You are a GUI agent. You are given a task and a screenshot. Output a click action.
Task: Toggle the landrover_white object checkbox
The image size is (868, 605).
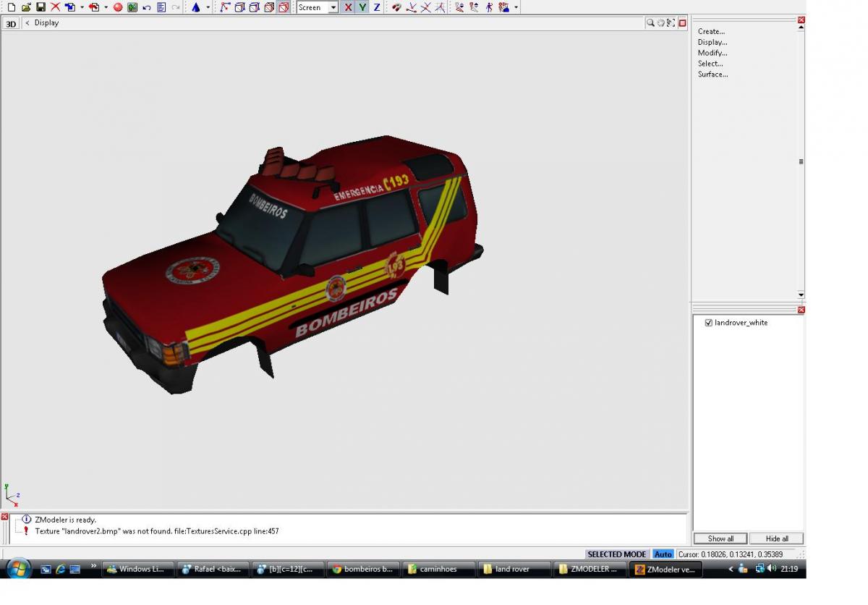(x=709, y=323)
